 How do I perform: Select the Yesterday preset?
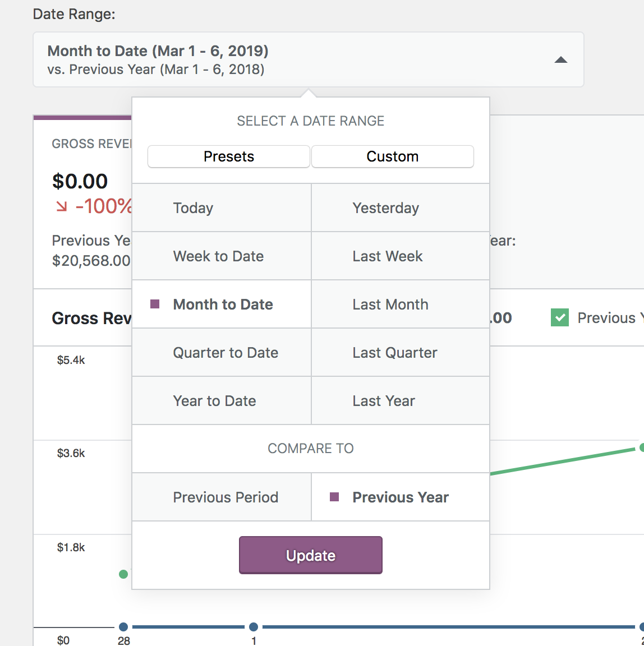pos(401,207)
